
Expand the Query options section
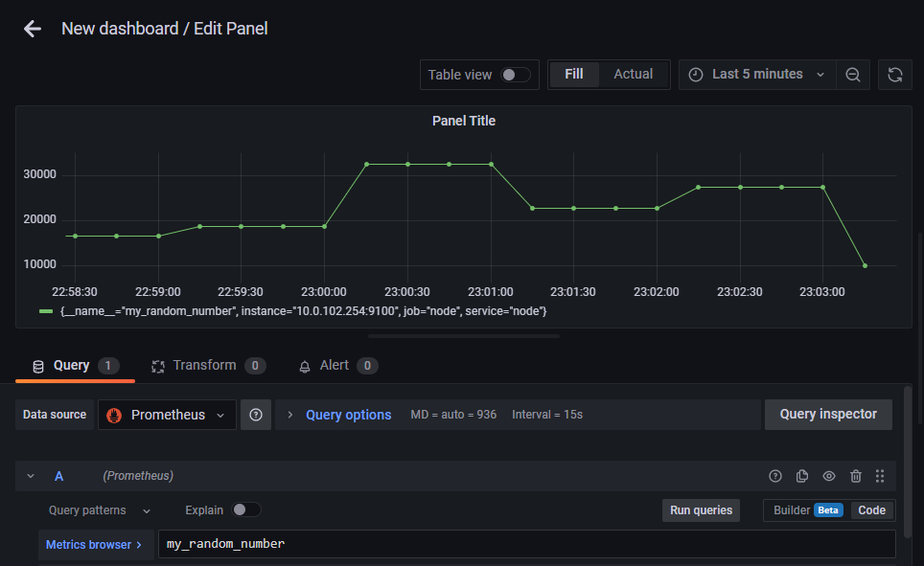click(348, 415)
